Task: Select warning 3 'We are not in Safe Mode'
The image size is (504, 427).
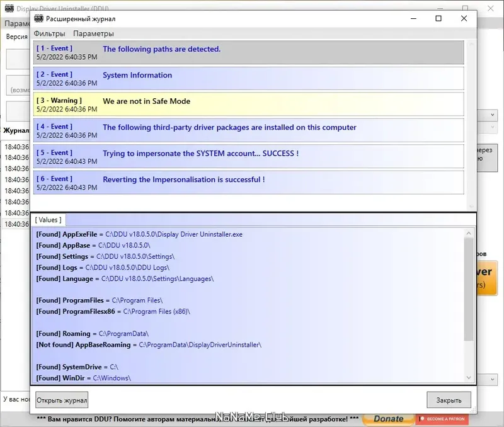Action: pos(248,105)
